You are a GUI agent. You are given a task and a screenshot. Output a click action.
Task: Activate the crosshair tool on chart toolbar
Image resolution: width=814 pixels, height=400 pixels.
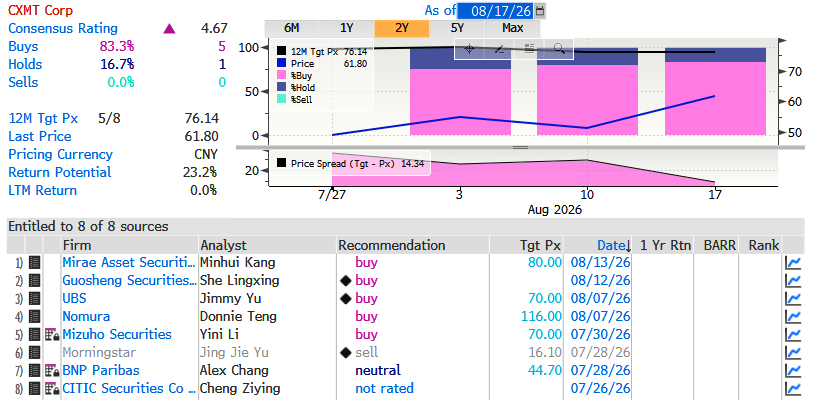(x=469, y=49)
